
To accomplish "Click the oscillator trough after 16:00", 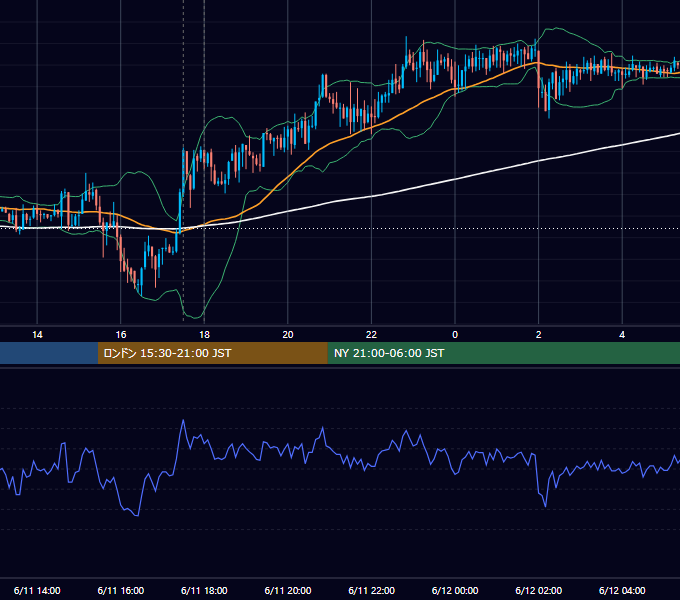I will point(137,515).
